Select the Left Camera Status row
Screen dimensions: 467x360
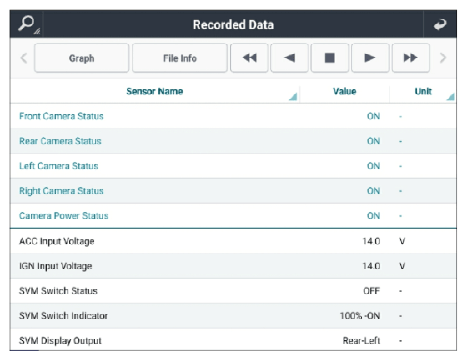(233, 166)
